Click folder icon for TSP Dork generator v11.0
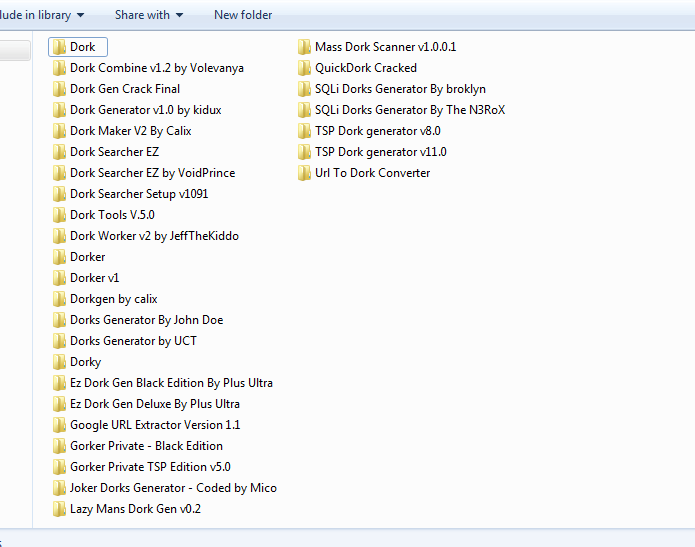 click(x=304, y=152)
